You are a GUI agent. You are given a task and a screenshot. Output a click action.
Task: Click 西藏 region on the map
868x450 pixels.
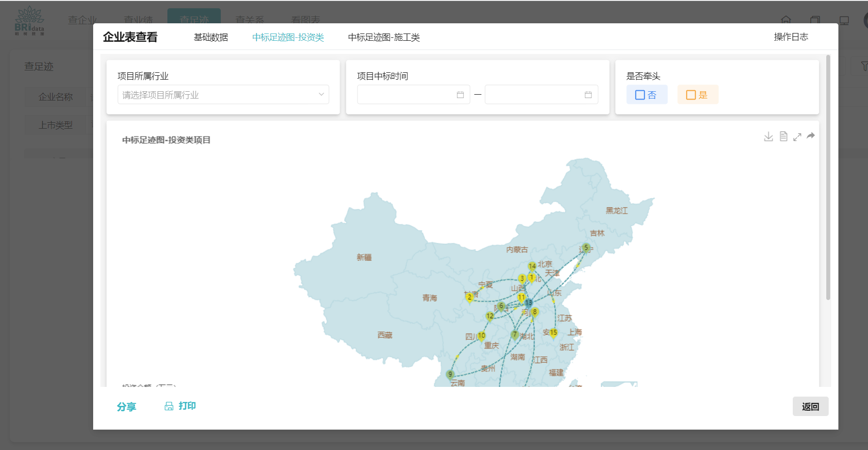(385, 335)
